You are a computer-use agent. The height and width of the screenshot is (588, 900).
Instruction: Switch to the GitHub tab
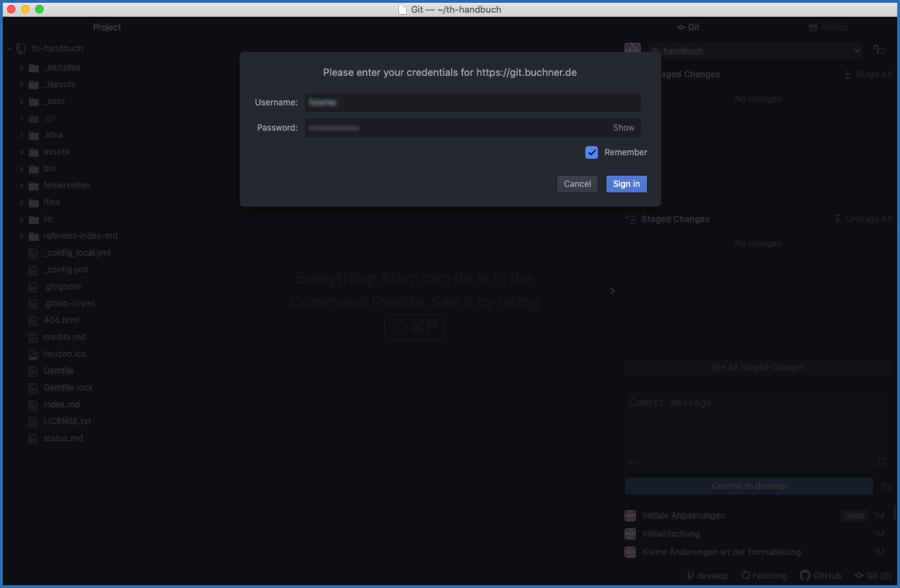point(828,27)
